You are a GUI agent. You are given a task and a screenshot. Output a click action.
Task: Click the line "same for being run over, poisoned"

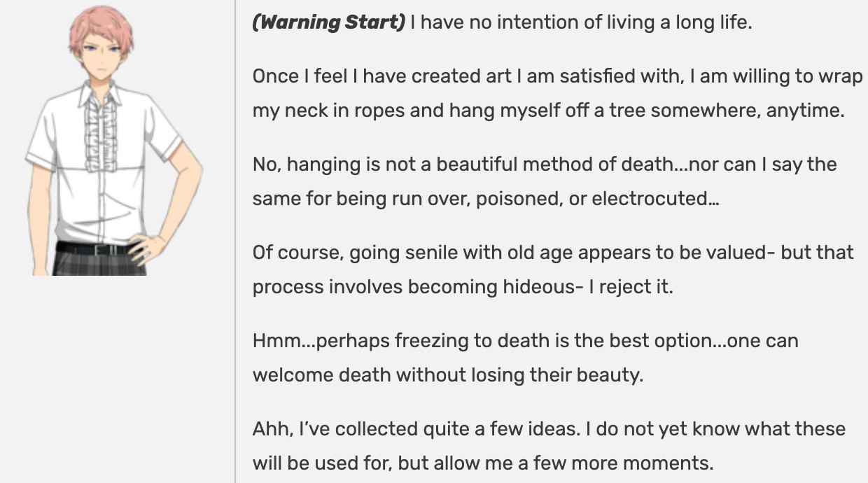coord(485,198)
